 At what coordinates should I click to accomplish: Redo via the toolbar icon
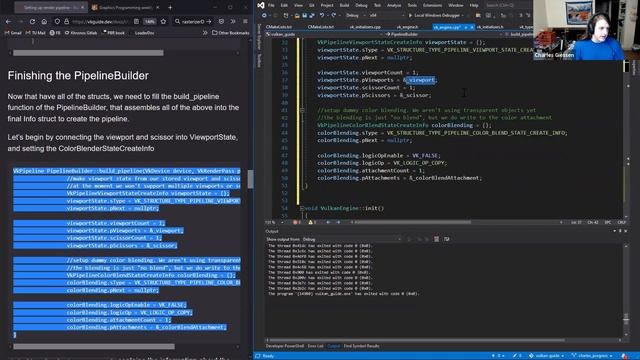[x=333, y=16]
